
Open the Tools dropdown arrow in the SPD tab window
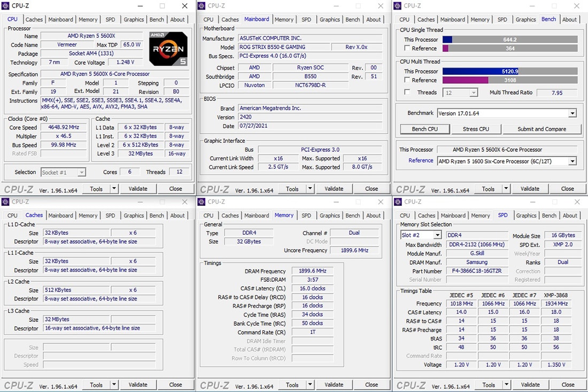coord(507,385)
